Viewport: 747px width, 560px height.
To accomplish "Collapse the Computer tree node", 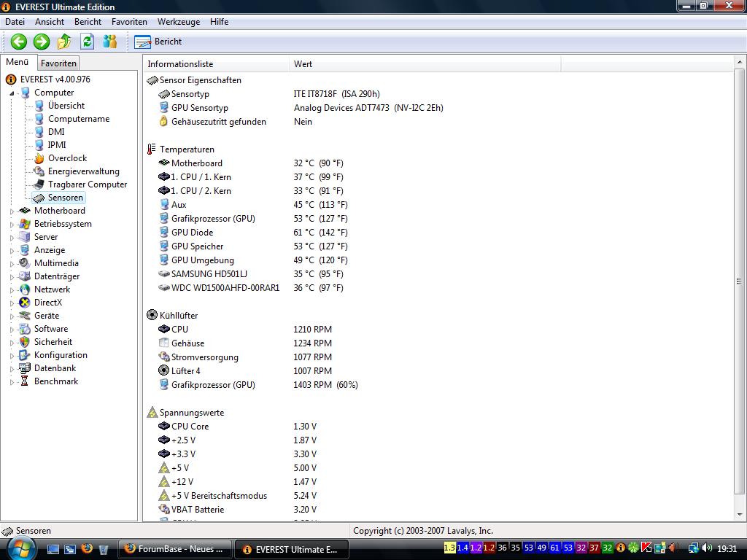I will [x=12, y=93].
